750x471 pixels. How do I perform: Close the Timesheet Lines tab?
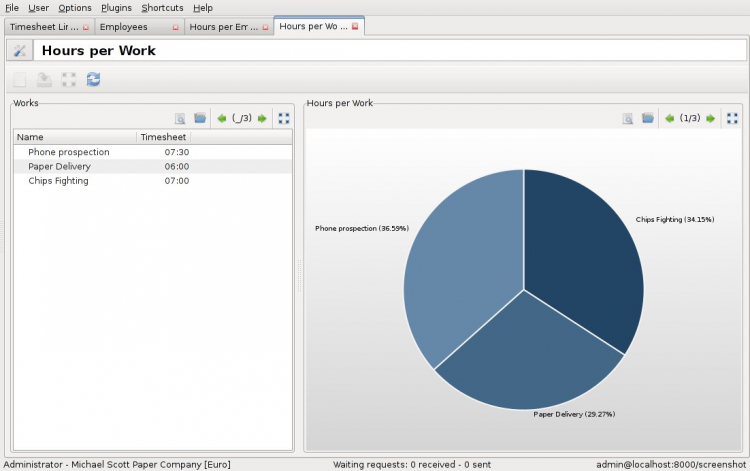coord(86,27)
